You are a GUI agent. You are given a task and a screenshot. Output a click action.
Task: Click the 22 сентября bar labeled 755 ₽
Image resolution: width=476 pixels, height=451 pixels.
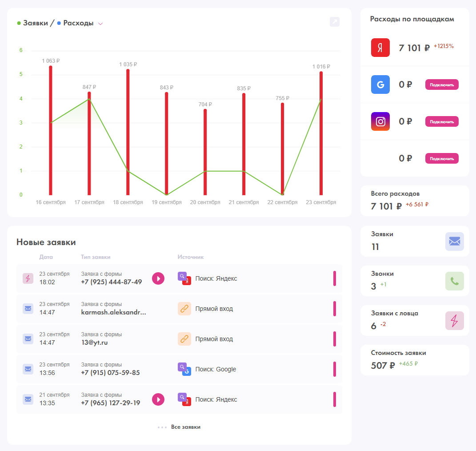(x=282, y=149)
